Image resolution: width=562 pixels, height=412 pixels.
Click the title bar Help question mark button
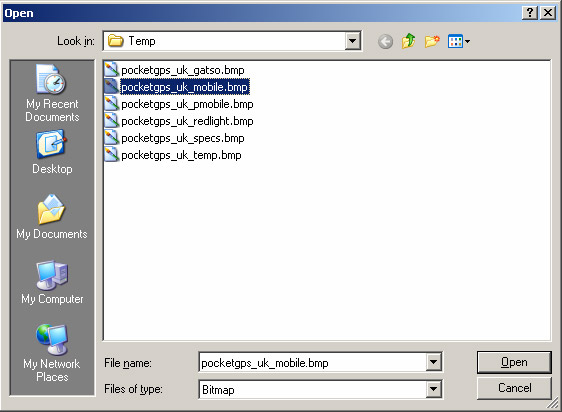(x=530, y=13)
